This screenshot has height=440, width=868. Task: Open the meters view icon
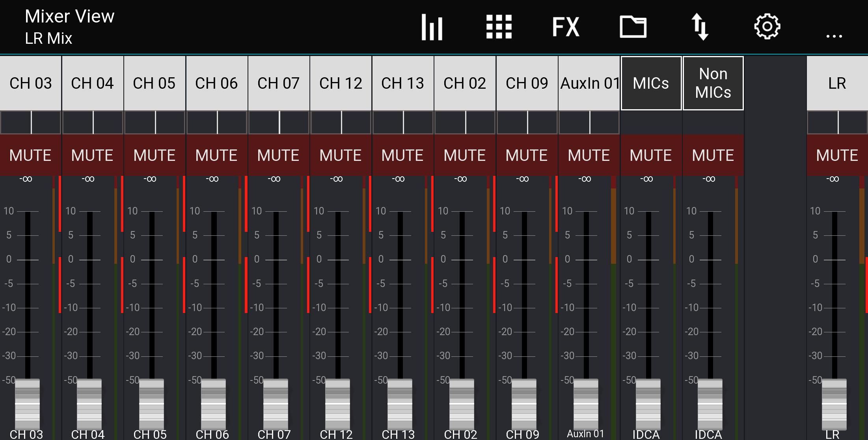pos(432,27)
